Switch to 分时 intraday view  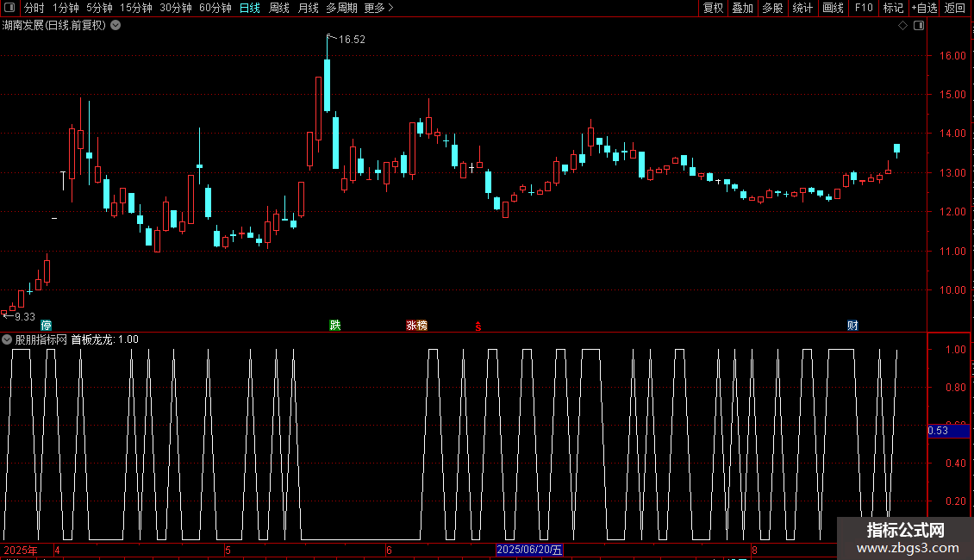[34, 8]
